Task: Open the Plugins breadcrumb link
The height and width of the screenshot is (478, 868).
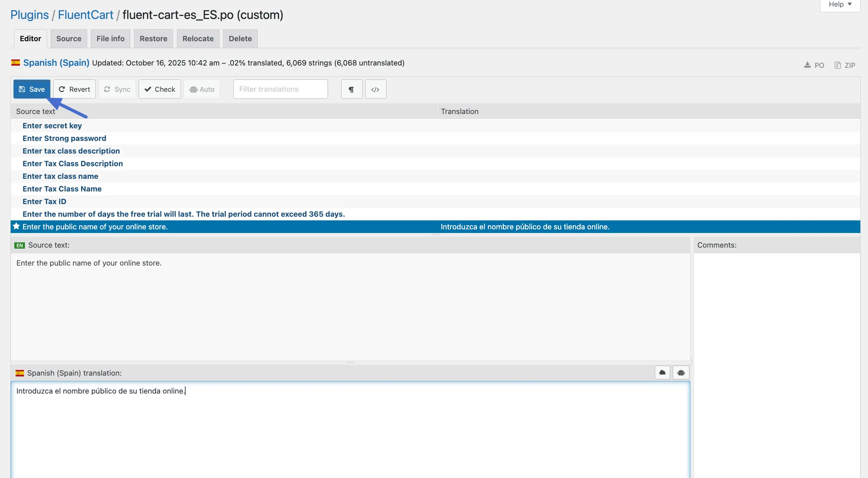Action: pos(29,15)
